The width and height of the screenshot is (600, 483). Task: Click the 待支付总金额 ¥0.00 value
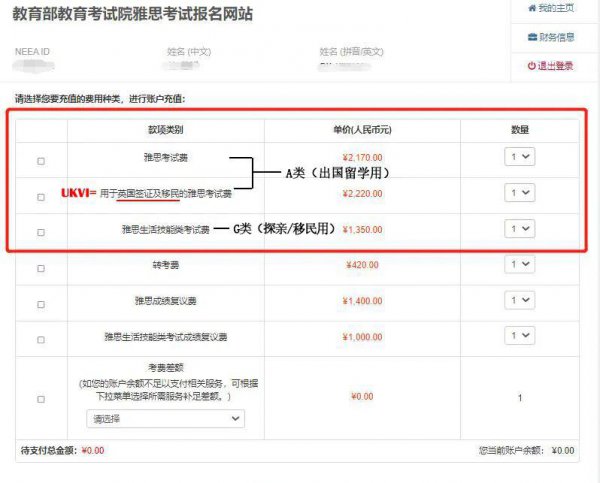[93, 450]
